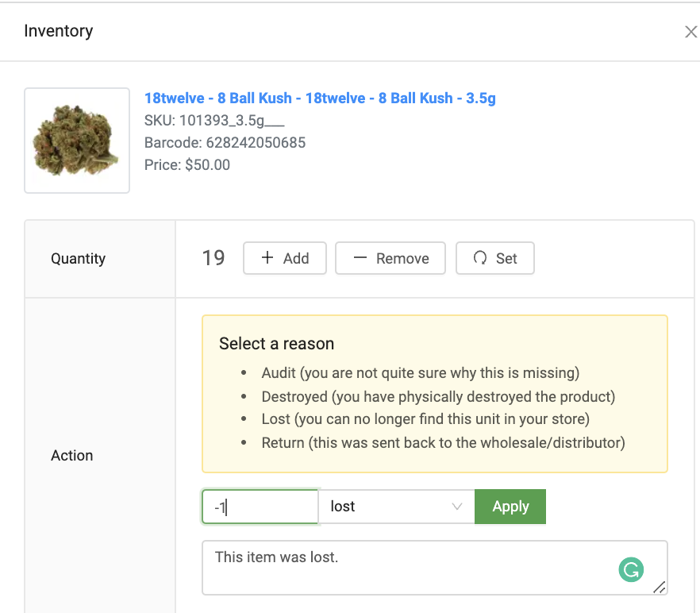The height and width of the screenshot is (613, 700).
Task: Click the Barcode 628242050685 text
Action: coord(225,143)
